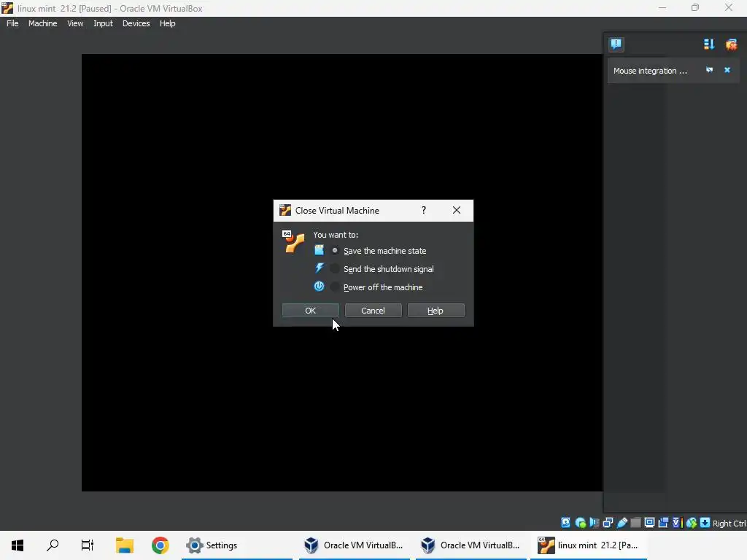Click the audio status indicator
The image size is (747, 560).
pos(594,523)
